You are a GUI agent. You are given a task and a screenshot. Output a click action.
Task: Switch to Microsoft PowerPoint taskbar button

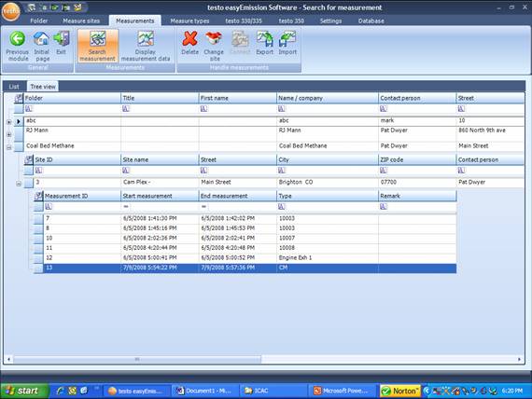tap(343, 391)
